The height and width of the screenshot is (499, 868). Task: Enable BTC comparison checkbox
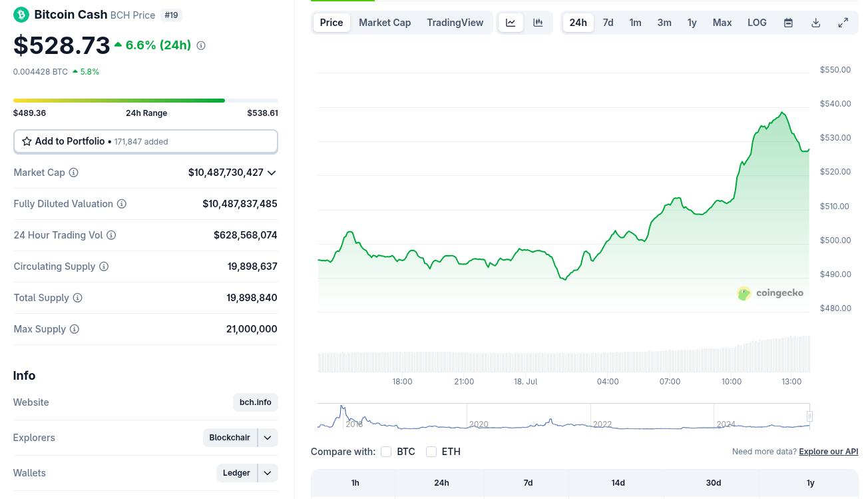(x=386, y=452)
